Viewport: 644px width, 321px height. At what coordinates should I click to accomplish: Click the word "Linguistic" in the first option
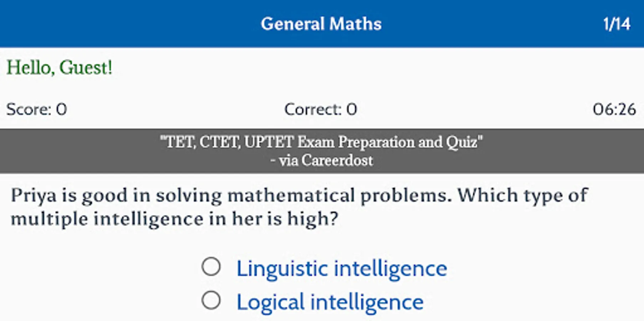(x=282, y=268)
